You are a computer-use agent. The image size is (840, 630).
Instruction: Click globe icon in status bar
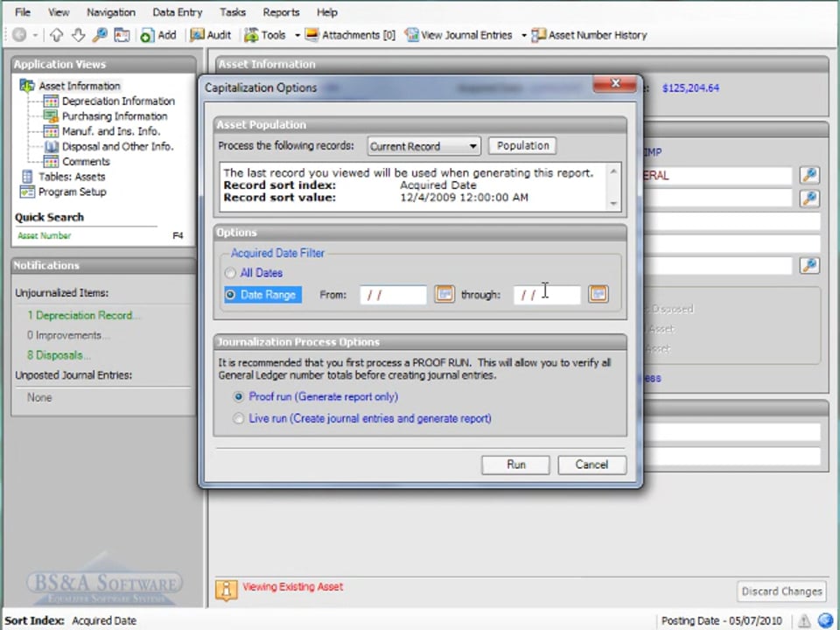point(825,620)
